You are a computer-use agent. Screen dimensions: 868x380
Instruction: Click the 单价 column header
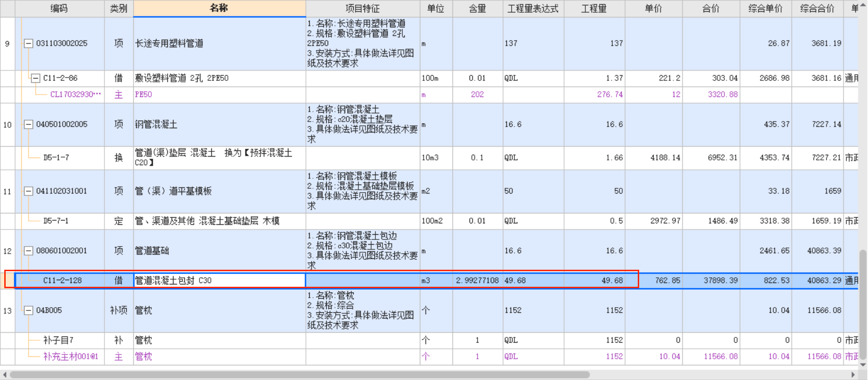653,9
